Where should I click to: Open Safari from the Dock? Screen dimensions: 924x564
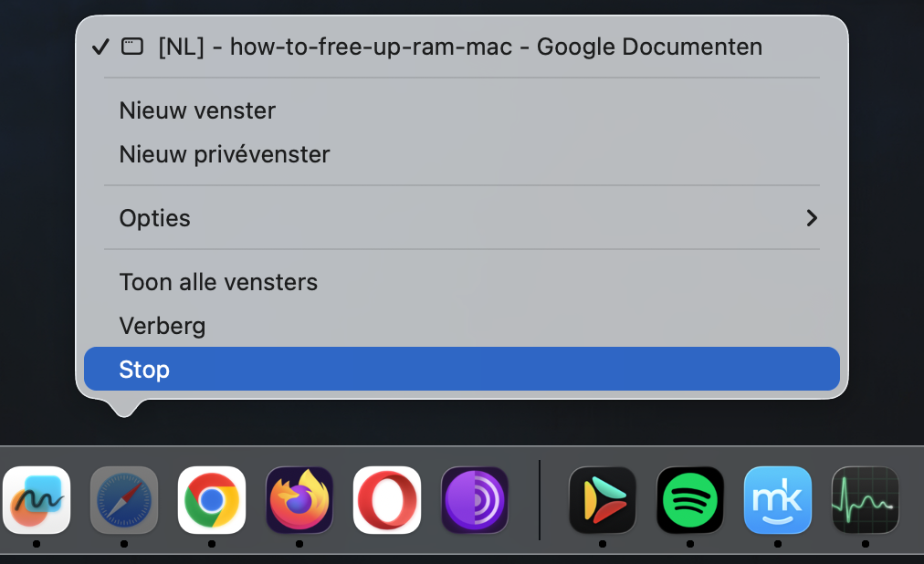(x=123, y=500)
